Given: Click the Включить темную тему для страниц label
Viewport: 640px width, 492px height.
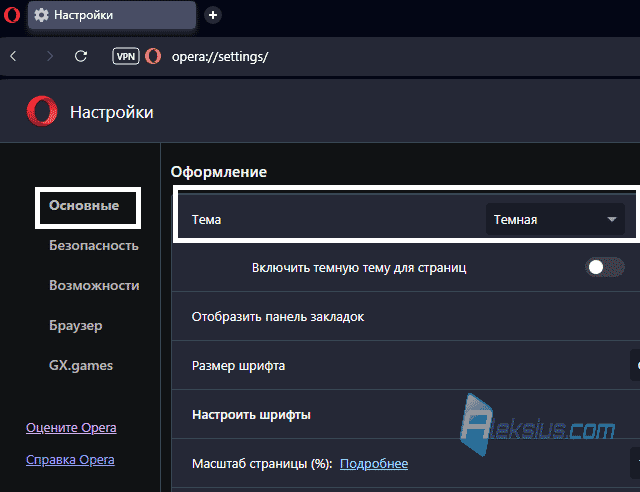Looking at the screenshot, I should click(x=359, y=268).
